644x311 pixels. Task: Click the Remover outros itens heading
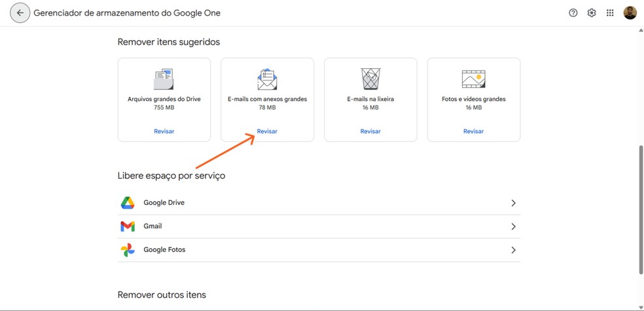click(162, 295)
